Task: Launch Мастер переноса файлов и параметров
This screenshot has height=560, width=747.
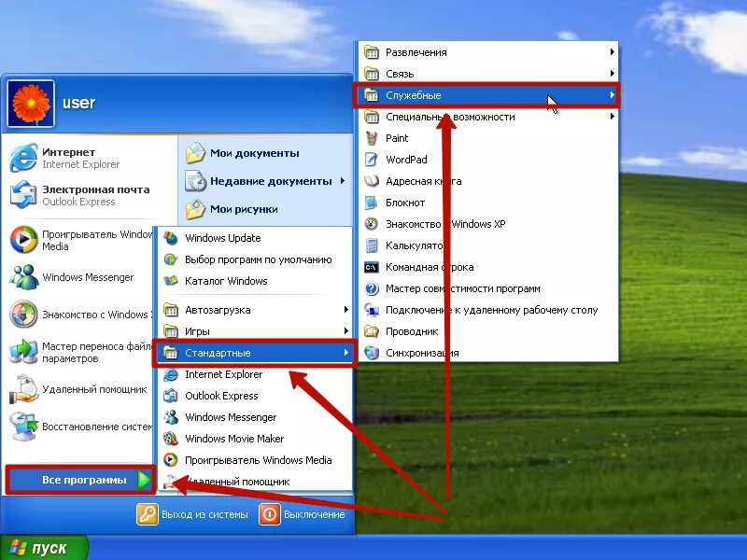Action: (x=81, y=353)
